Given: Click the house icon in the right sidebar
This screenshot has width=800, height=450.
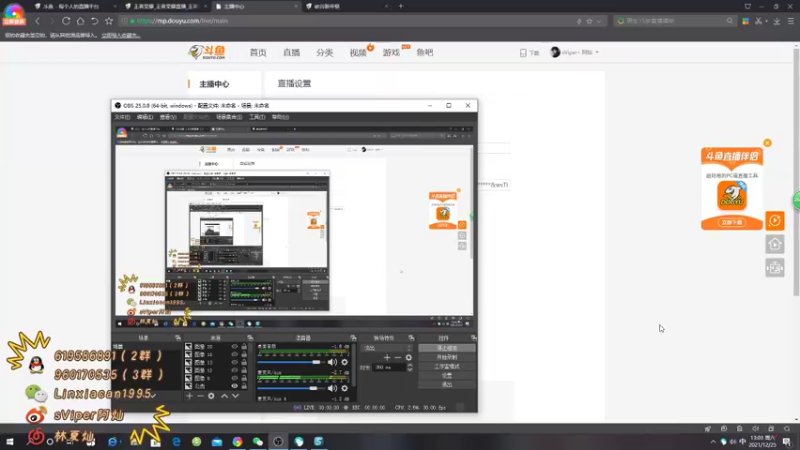Looking at the screenshot, I should (x=774, y=244).
